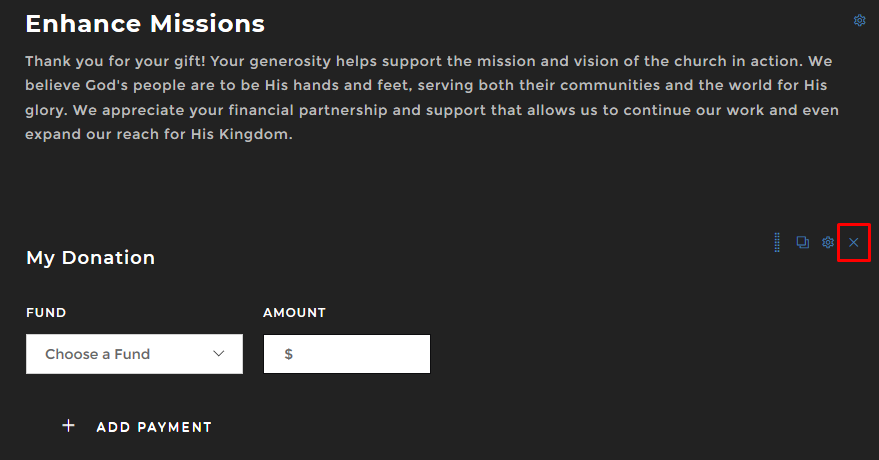
Task: Select the My Donation section heading
Action: tap(90, 258)
